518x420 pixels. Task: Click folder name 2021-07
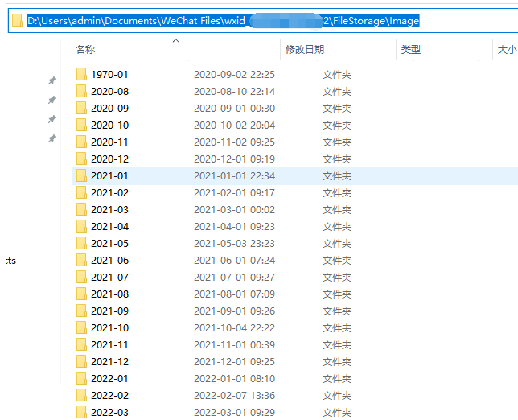point(109,277)
